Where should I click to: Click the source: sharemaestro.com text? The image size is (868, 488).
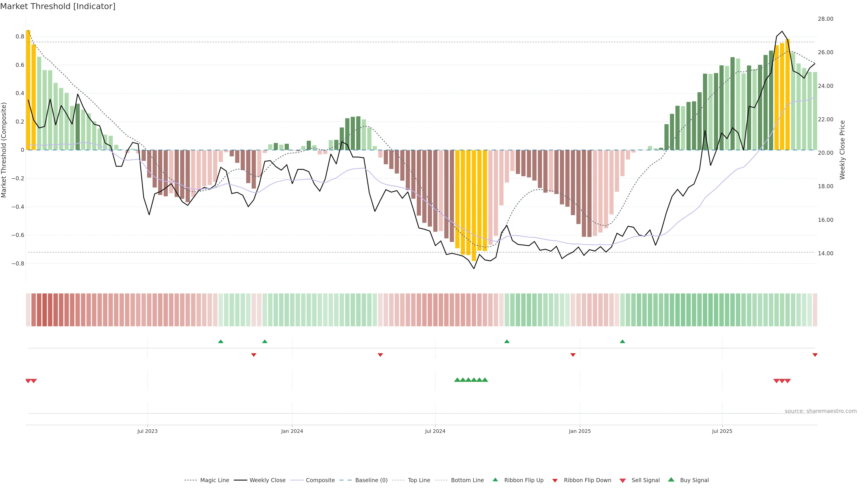(821, 411)
